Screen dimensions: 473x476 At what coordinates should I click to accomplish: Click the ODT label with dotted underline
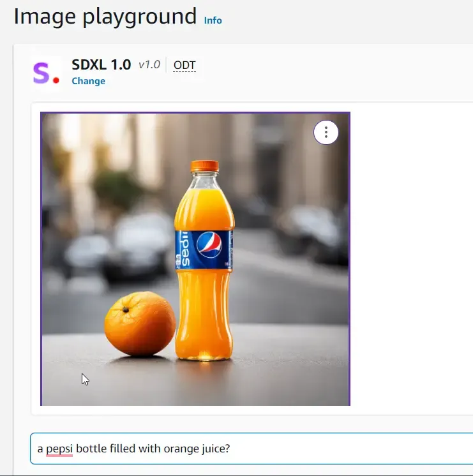tap(184, 65)
